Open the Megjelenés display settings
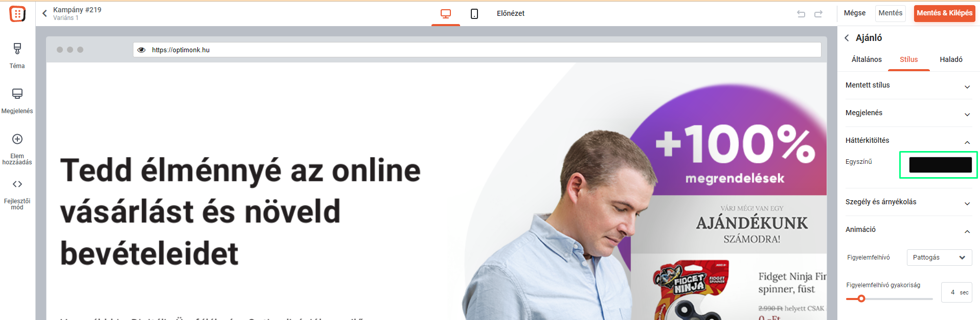Image resolution: width=980 pixels, height=320 pixels. tap(17, 101)
